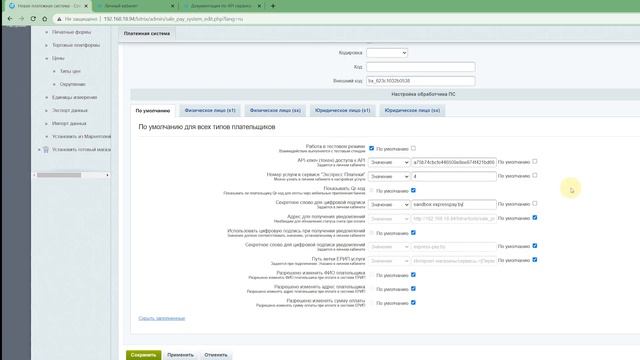
Task: Click the Отменить button
Action: pyautogui.click(x=216, y=355)
